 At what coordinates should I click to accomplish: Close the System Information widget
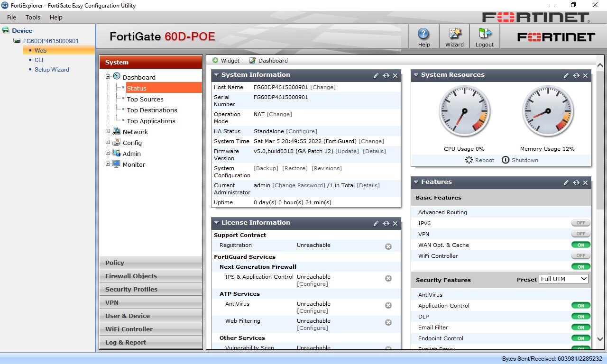click(x=395, y=75)
